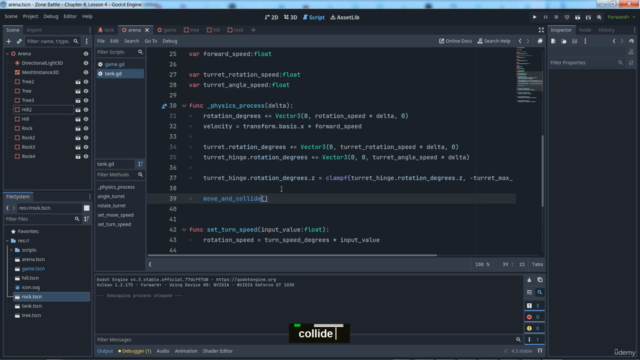Load resource in Inspector
Viewport: 640px width, 360px height.
pyautogui.click(x=564, y=41)
